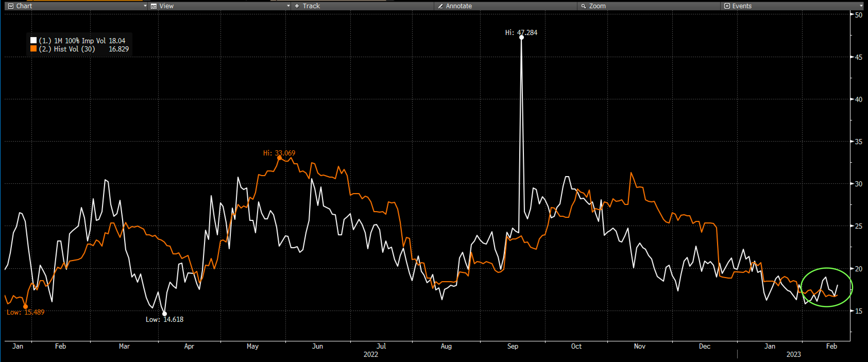Viewport: 868px width, 362px height.
Task: Click the Sep label on the x-axis
Action: tap(513, 346)
